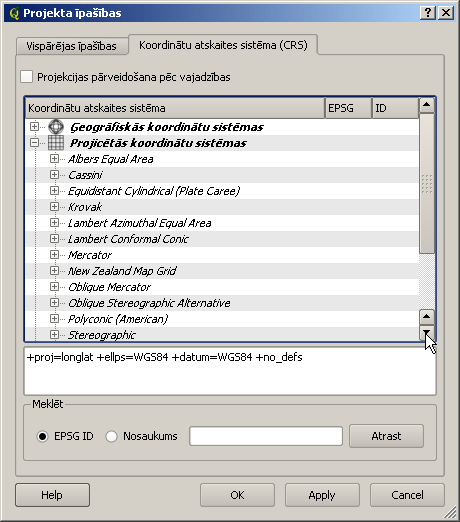Open the Koordinātu atskaites sistēma (CRS) tab
Screen dimensions: 460x522
[x=223, y=45]
